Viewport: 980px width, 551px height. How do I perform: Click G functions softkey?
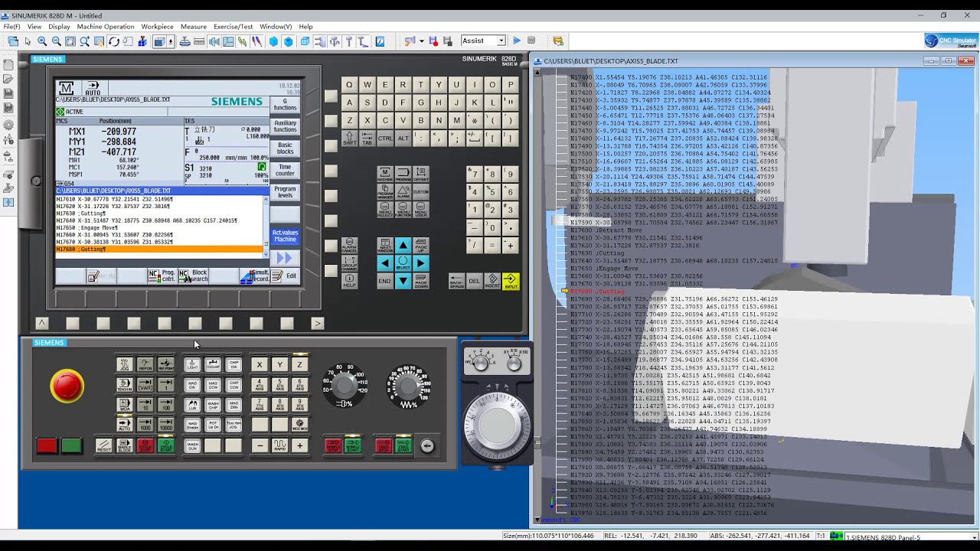(x=285, y=106)
